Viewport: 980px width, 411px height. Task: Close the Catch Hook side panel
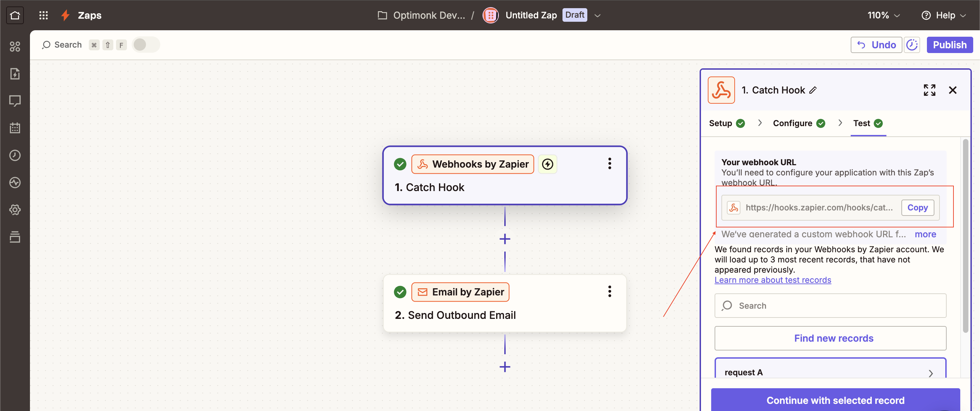pyautogui.click(x=952, y=90)
